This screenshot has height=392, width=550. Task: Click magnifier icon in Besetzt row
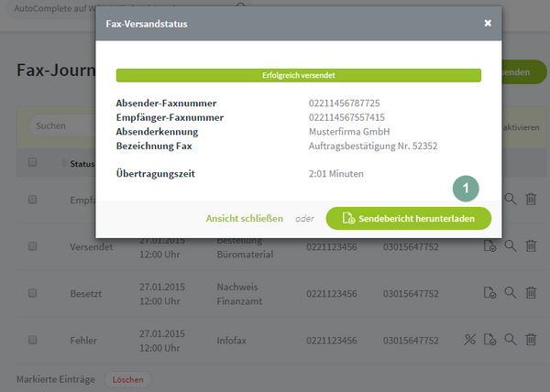click(x=511, y=292)
